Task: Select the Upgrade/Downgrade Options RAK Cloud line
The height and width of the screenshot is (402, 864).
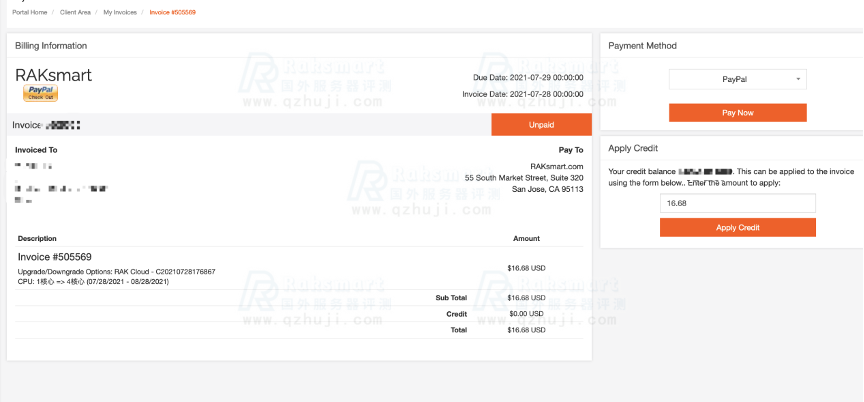Action: pyautogui.click(x=116, y=271)
